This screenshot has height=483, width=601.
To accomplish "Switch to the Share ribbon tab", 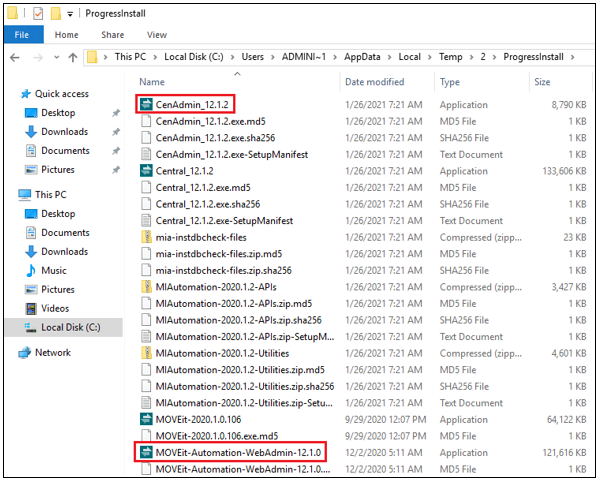I will tap(113, 35).
